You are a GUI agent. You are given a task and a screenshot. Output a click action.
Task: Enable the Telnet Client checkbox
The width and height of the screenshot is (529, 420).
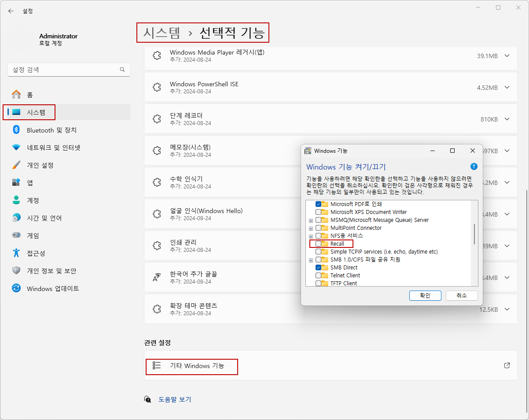(x=318, y=276)
